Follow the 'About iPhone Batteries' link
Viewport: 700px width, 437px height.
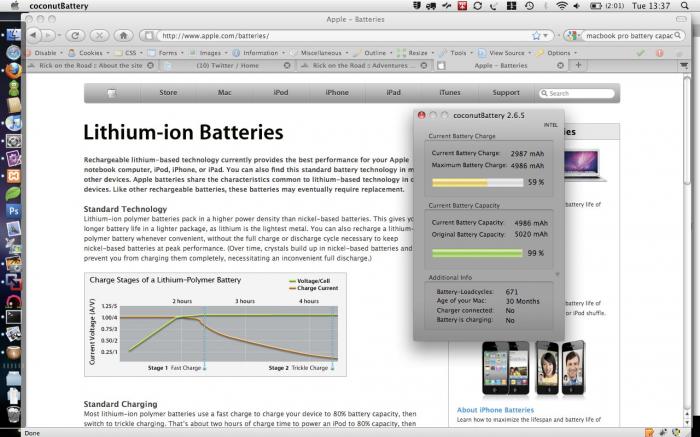pyautogui.click(x=495, y=410)
